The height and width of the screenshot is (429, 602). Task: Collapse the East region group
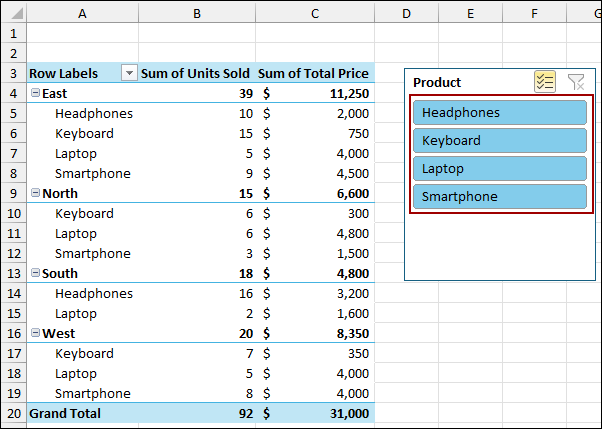[x=35, y=93]
